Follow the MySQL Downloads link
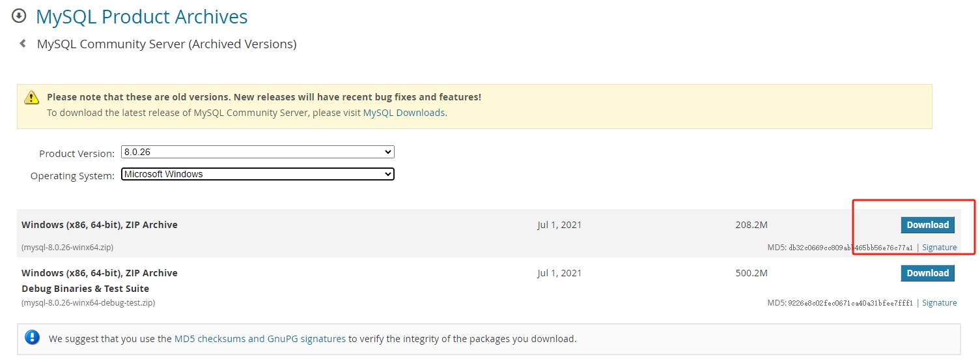The width and height of the screenshot is (980, 361). (404, 113)
